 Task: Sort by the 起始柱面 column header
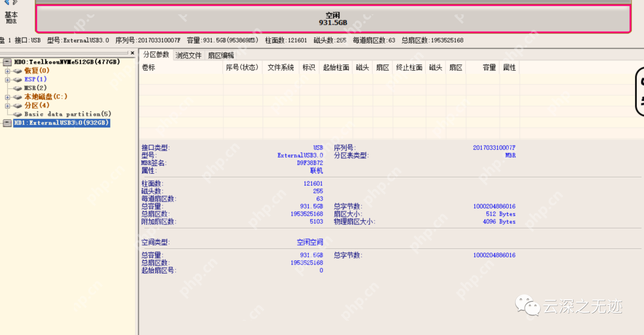coord(336,67)
